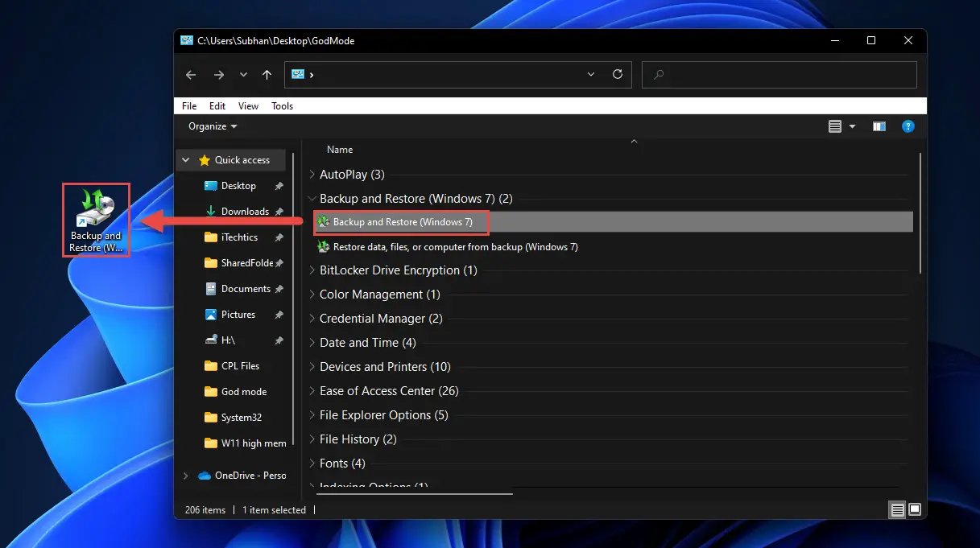Expand Date and Time (4) group
Viewport: 980px width, 548px height.
pyautogui.click(x=312, y=343)
